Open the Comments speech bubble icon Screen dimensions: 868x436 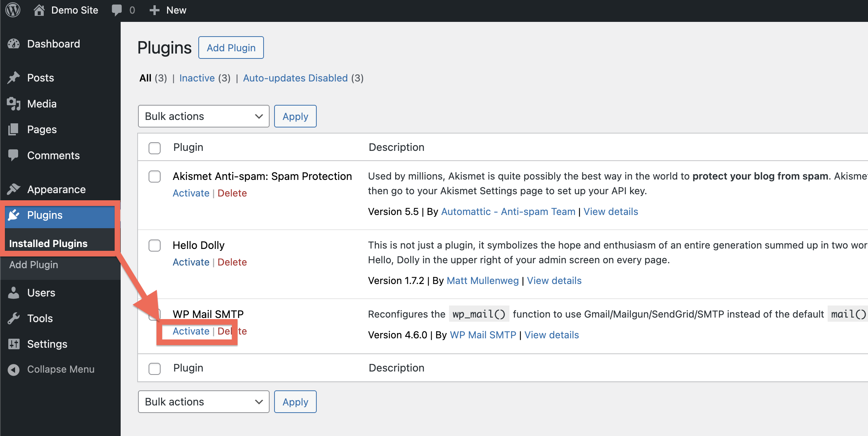click(x=14, y=155)
